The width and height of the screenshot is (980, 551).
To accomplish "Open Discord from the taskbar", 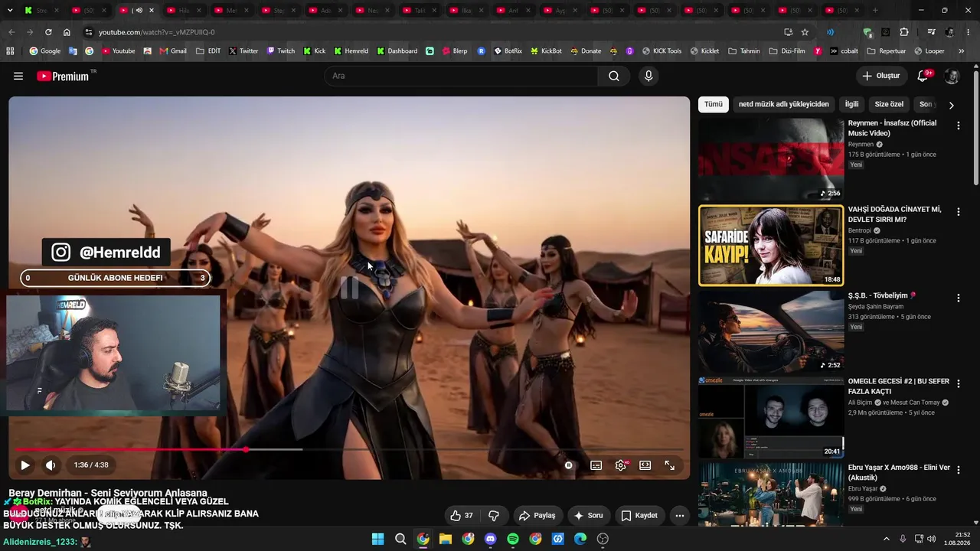I will tap(491, 539).
